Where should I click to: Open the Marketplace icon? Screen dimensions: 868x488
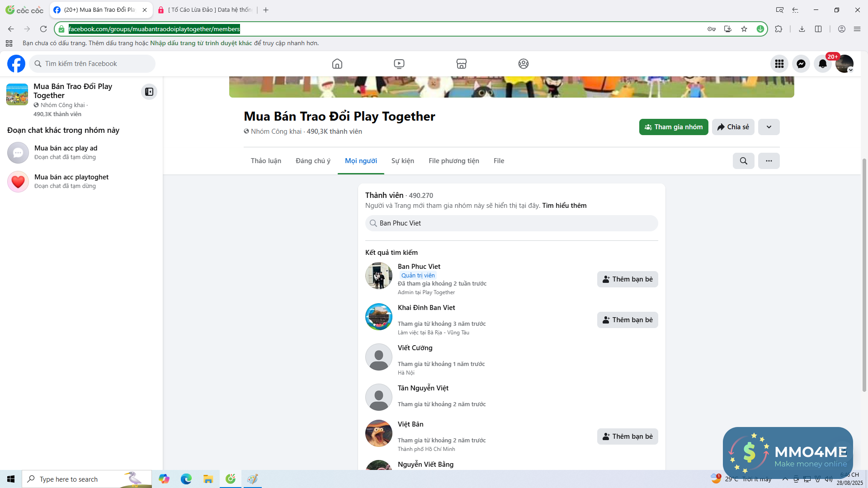tap(461, 64)
